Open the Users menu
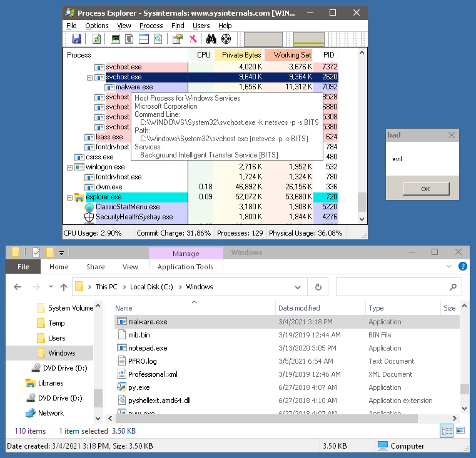This screenshot has width=476, height=458. click(x=201, y=26)
